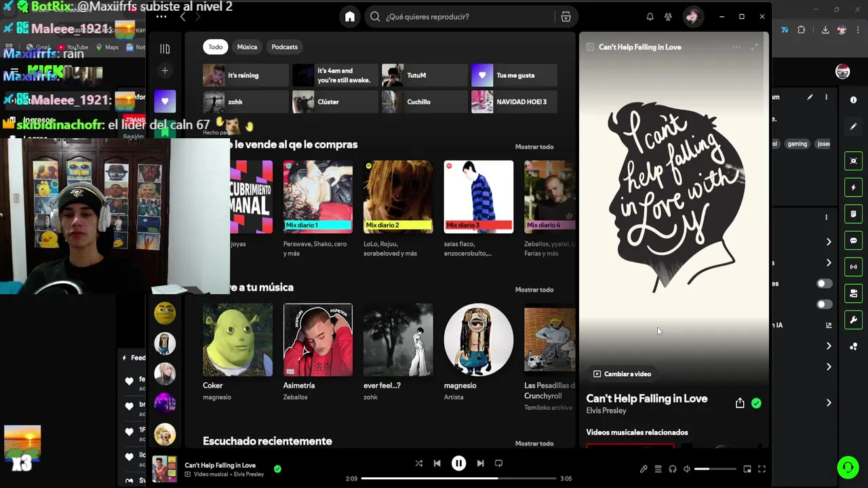Toggle the upper switch in dashboard panel
Viewport: 868px width, 488px height.
coord(824,283)
